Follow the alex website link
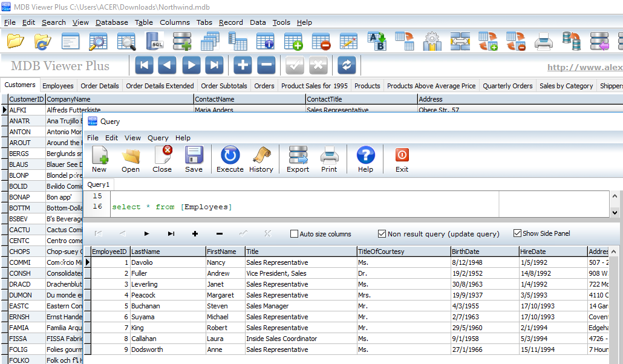The width and height of the screenshot is (623, 364). 585,67
